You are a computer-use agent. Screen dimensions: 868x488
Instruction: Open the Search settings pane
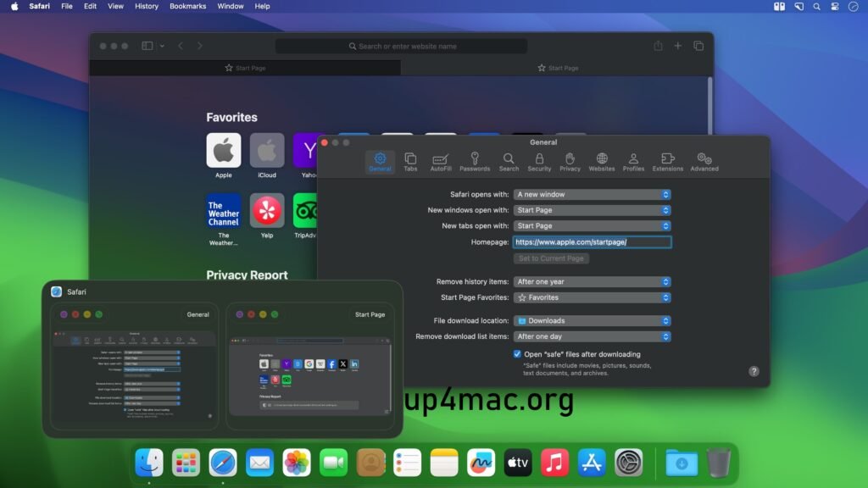click(x=509, y=161)
